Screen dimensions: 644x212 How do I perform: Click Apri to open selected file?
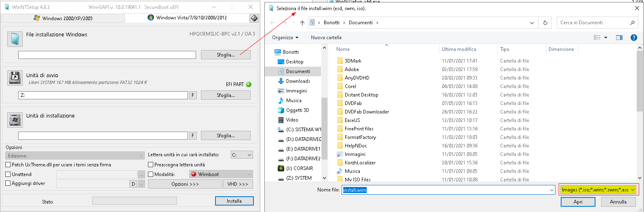578,202
